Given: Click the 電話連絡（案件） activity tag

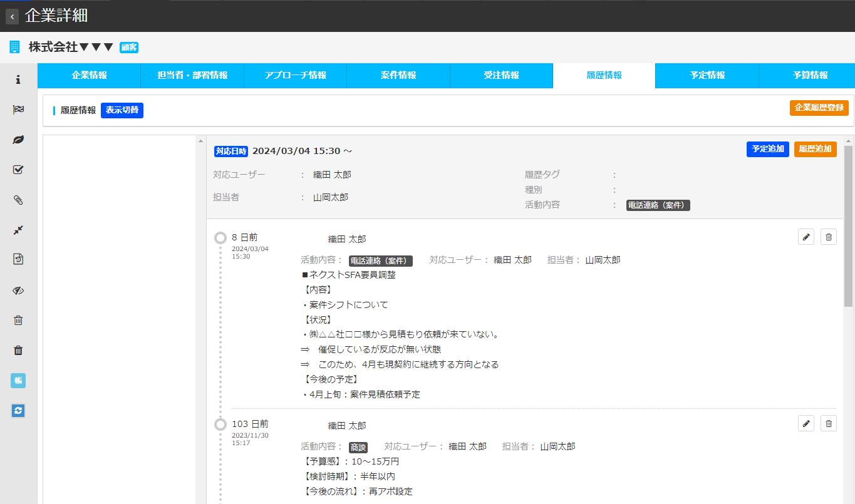Looking at the screenshot, I should click(x=658, y=205).
